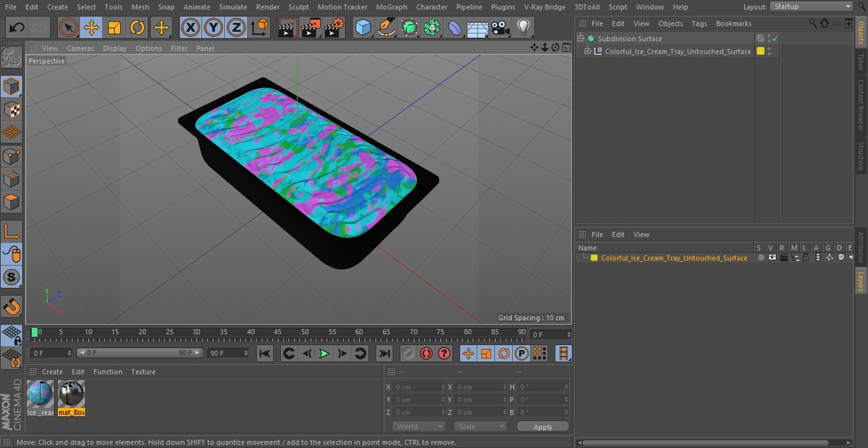
Task: Open the Bend deformer icon
Action: [455, 27]
